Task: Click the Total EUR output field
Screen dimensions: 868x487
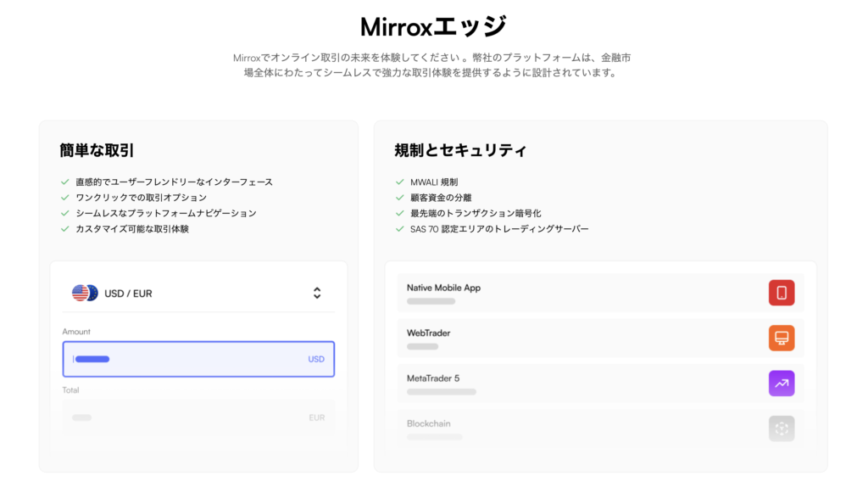Action: 198,417
